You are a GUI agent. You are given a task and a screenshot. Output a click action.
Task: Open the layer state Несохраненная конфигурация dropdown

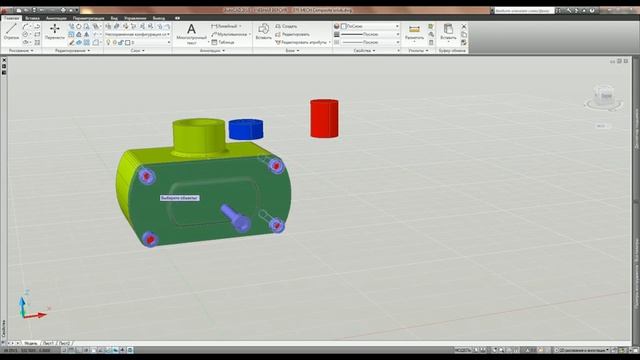(x=138, y=34)
